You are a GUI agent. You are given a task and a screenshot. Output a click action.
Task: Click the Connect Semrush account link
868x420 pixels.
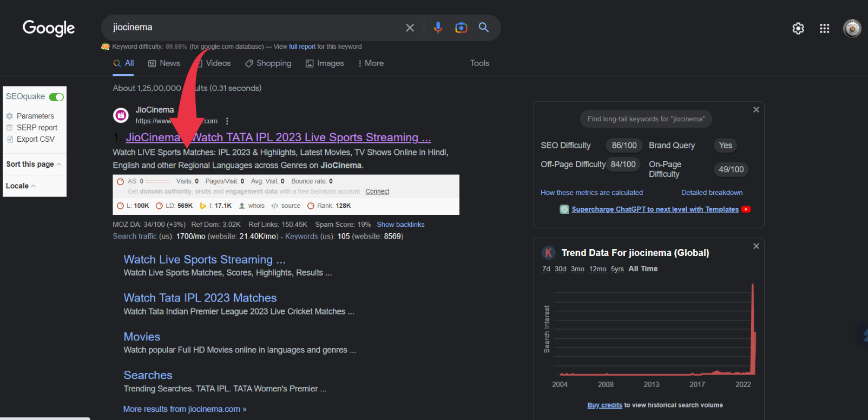coord(377,192)
